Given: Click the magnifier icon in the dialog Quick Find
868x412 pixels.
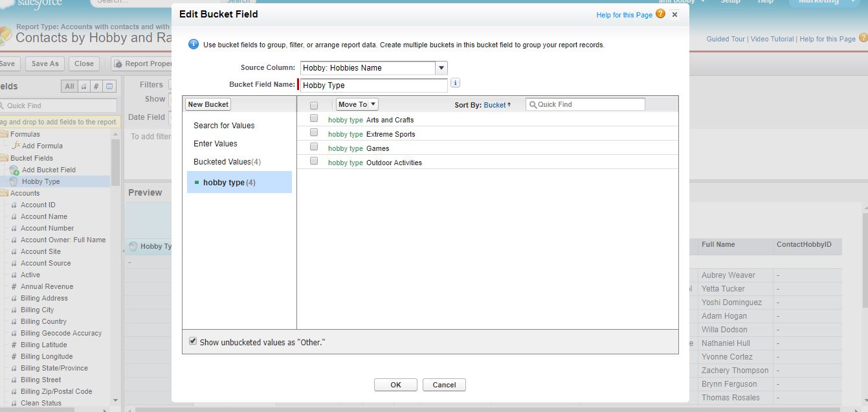Looking at the screenshot, I should point(533,104).
